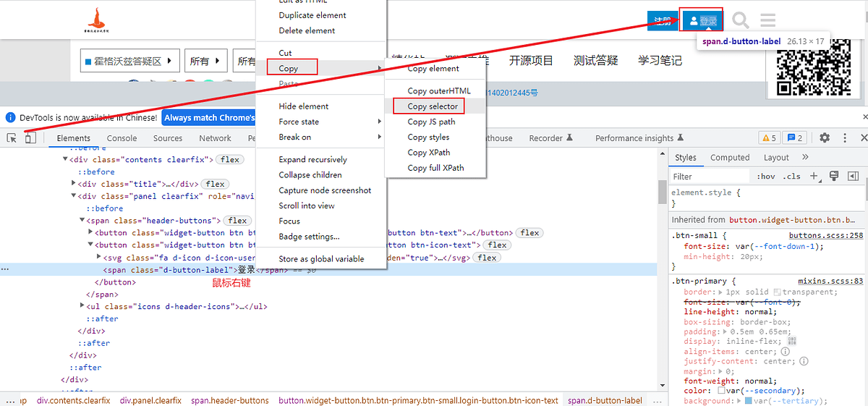Show info hint beside align-items
This screenshot has width=868, height=406.
(786, 351)
